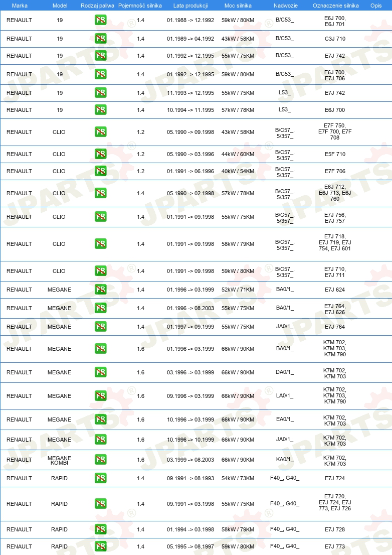Select the Opis column header
The width and height of the screenshot is (392, 555).
pos(376,6)
